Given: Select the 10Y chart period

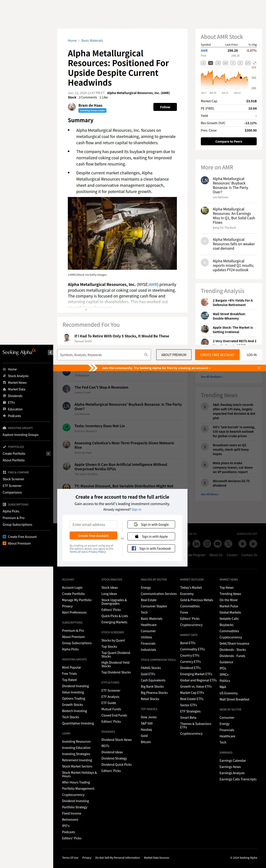Looking at the screenshot, I should tap(248, 63).
